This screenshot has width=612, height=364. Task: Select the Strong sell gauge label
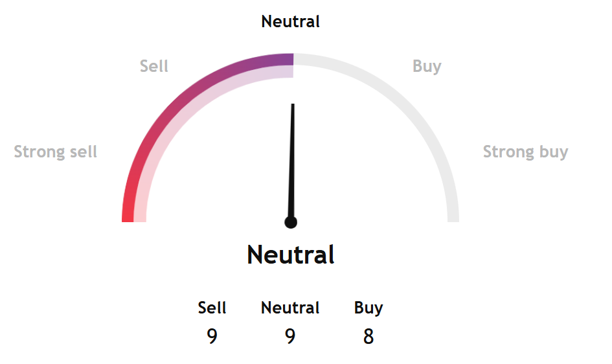(x=56, y=152)
